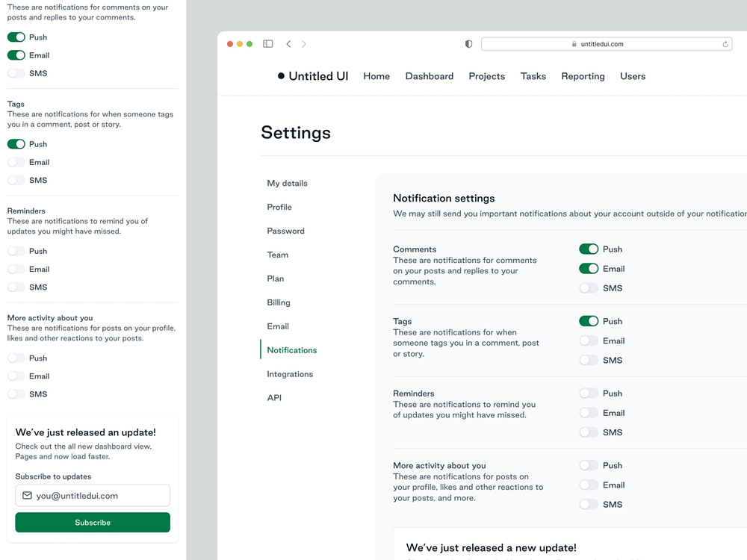
Task: Disable Comments Email toggle in browser settings page
Action: (589, 269)
